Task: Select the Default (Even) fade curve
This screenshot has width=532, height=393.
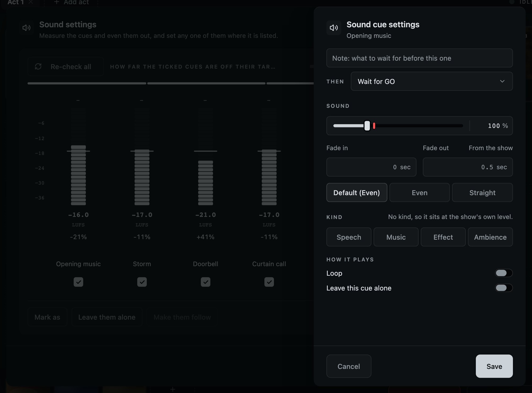Action: (357, 193)
